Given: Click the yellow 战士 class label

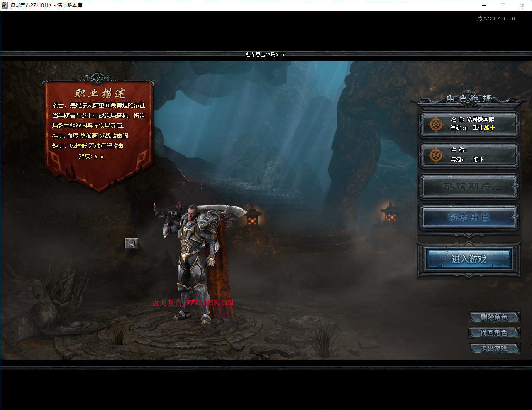Looking at the screenshot, I should point(489,128).
